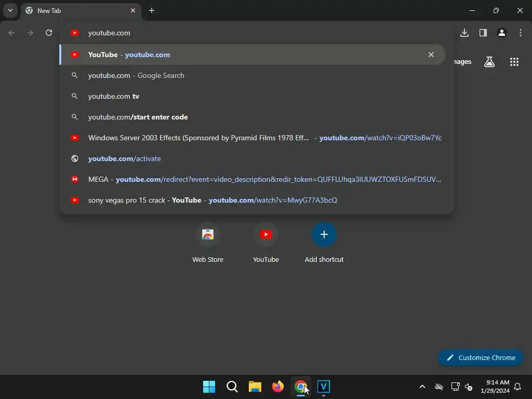
Task: Go back with the back arrow
Action: 11,33
